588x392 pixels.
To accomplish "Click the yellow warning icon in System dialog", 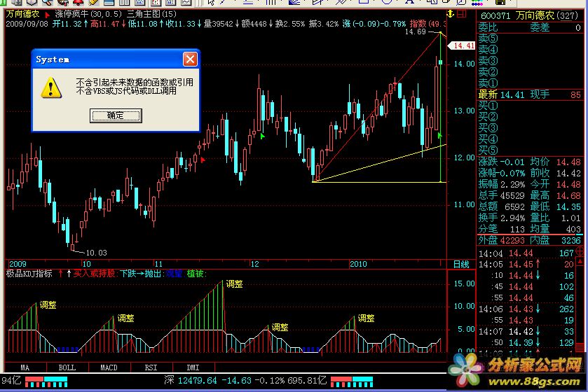I will pos(49,87).
